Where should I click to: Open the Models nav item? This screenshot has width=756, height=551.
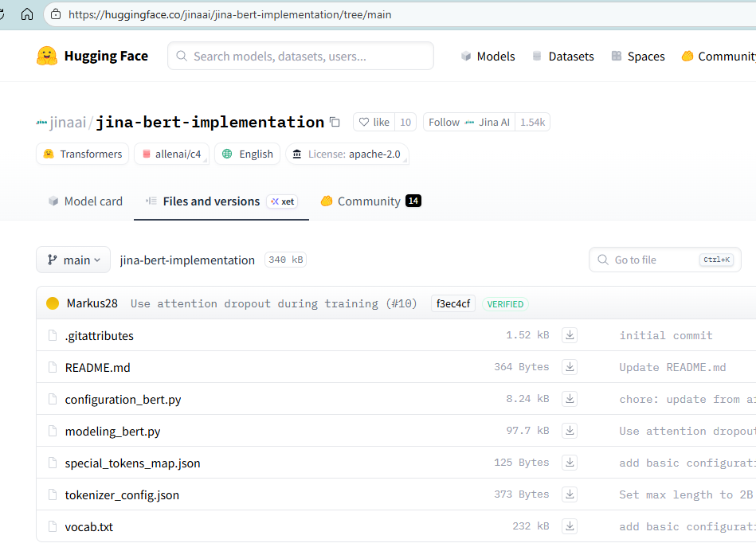(488, 57)
